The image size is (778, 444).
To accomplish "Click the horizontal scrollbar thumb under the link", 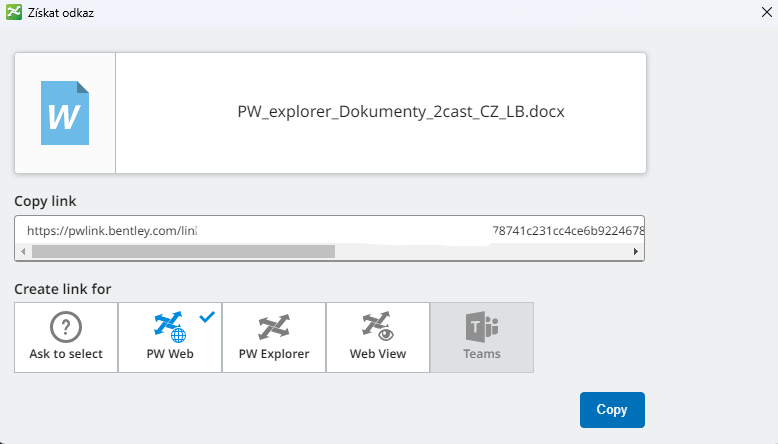I will [180, 252].
